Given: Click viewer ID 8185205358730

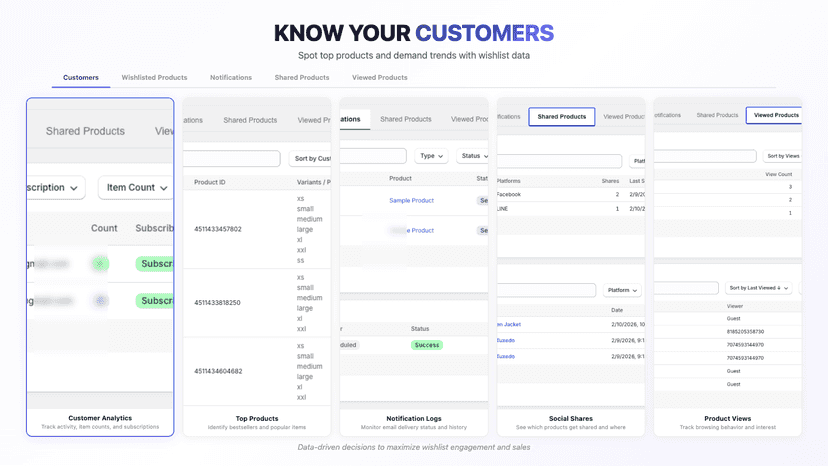Looking at the screenshot, I should point(745,332).
